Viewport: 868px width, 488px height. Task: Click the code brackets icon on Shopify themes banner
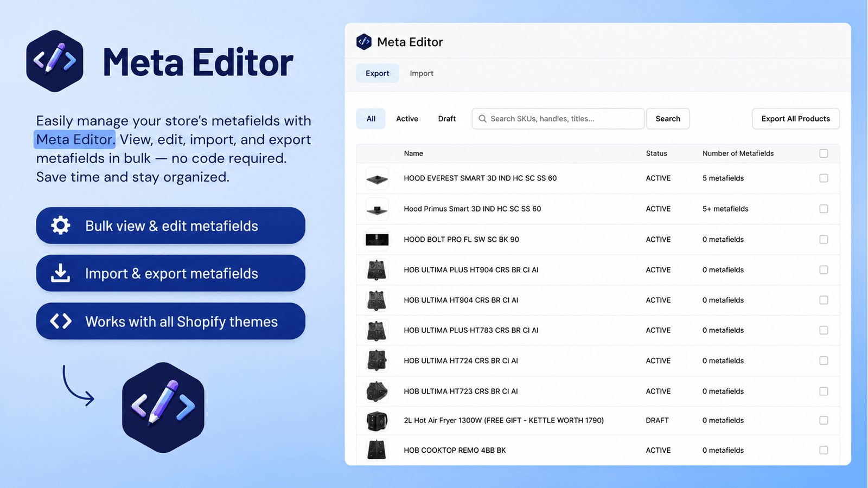click(61, 322)
